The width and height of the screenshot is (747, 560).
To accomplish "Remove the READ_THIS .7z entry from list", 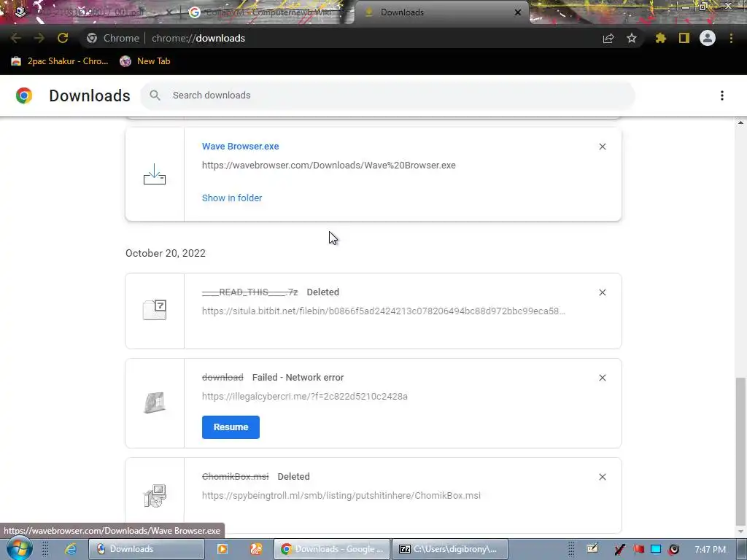I will pos(603,292).
